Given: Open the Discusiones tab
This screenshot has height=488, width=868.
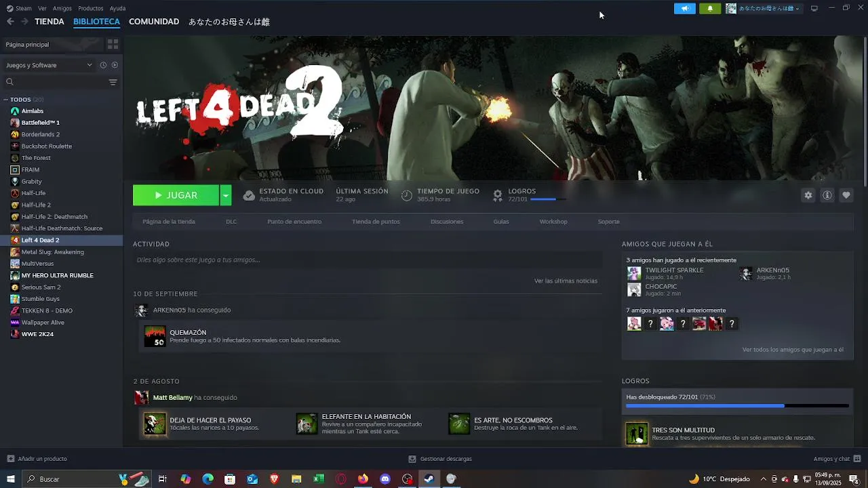Looking at the screenshot, I should click(x=447, y=222).
